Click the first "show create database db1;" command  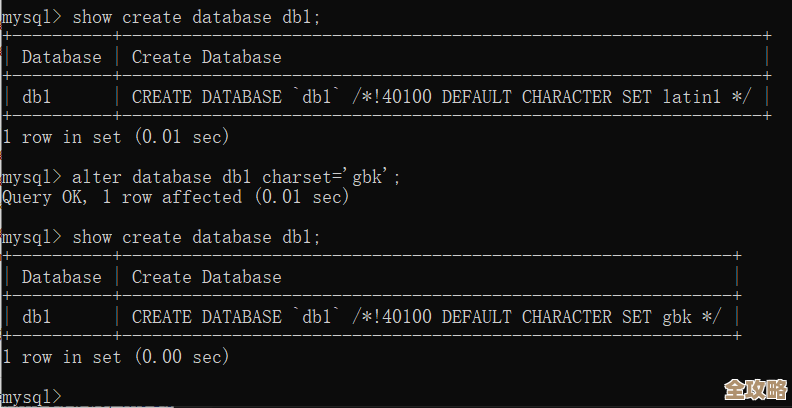197,17
